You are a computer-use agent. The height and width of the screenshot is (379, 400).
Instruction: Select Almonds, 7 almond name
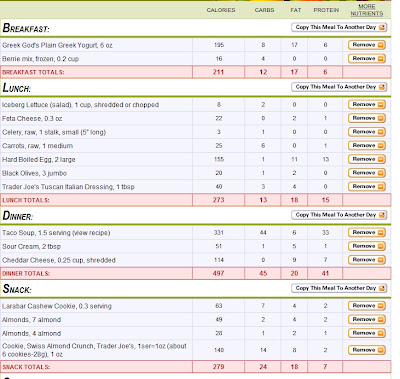31,320
